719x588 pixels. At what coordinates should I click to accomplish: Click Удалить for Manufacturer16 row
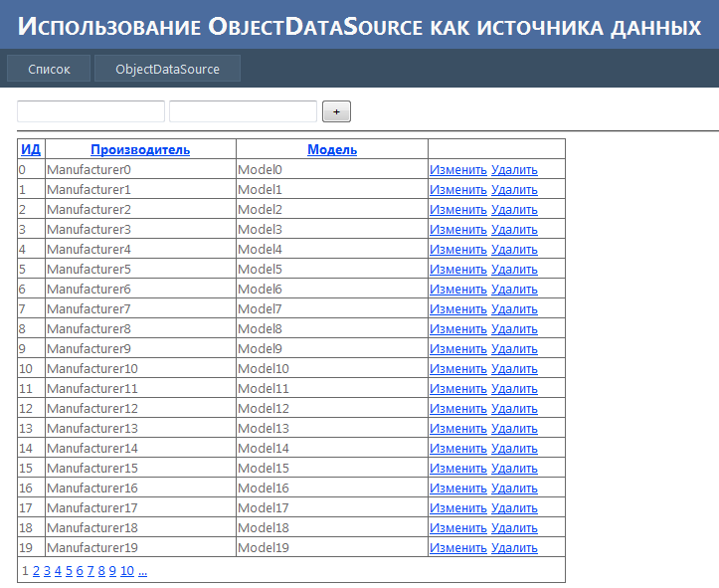(x=514, y=488)
